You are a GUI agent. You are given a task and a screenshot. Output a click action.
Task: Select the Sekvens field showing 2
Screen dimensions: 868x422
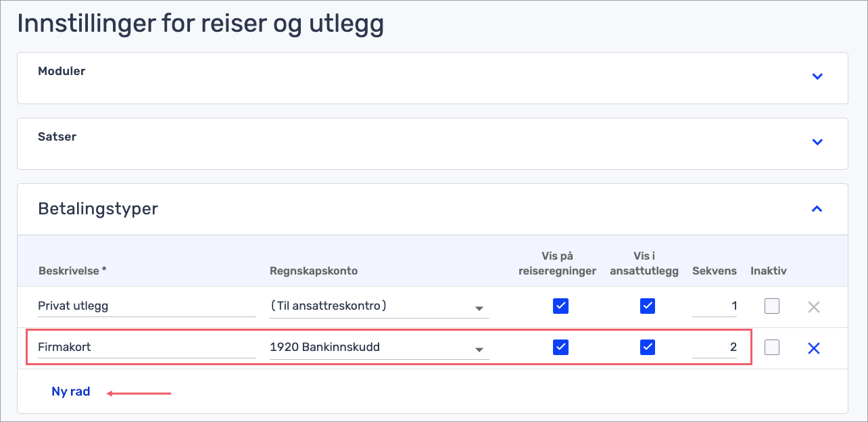tap(715, 348)
